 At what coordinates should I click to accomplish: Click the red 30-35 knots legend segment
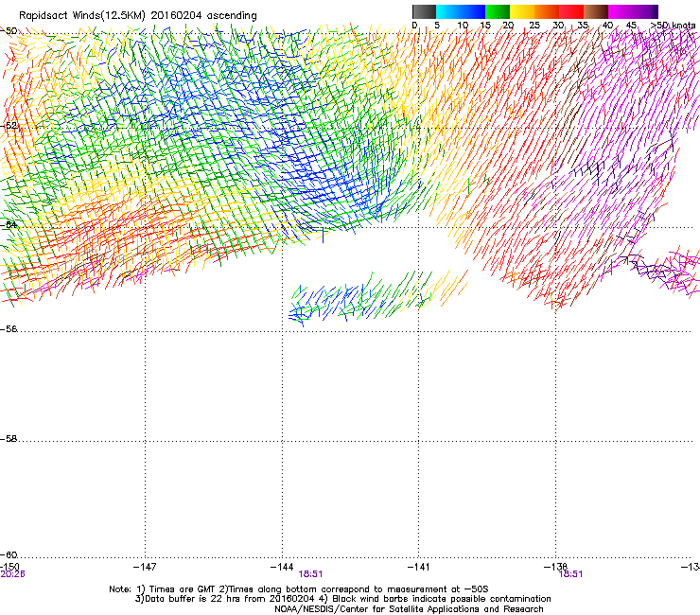tap(571, 11)
